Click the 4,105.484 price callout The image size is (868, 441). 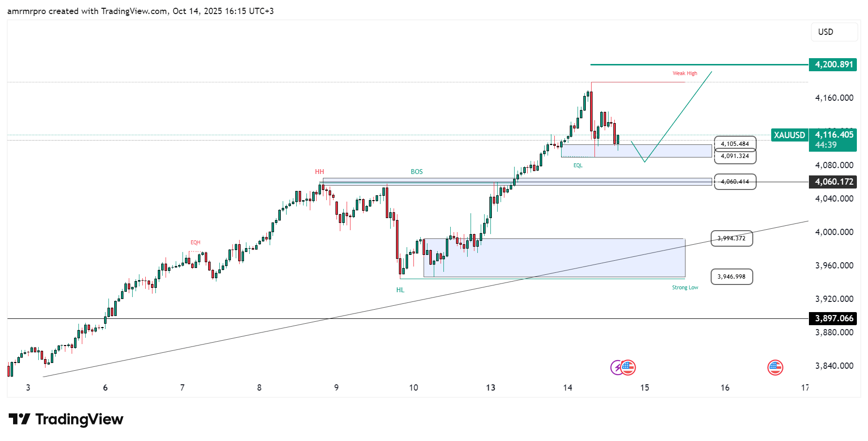734,144
